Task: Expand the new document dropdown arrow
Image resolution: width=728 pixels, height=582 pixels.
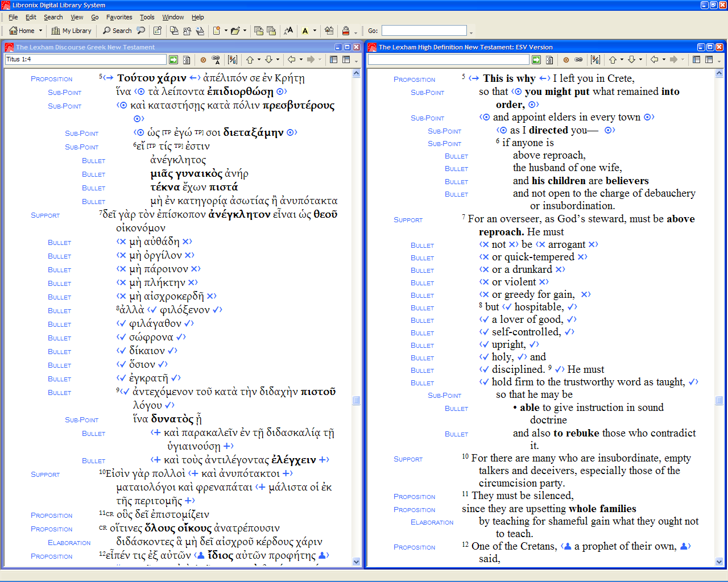Action: (x=226, y=31)
